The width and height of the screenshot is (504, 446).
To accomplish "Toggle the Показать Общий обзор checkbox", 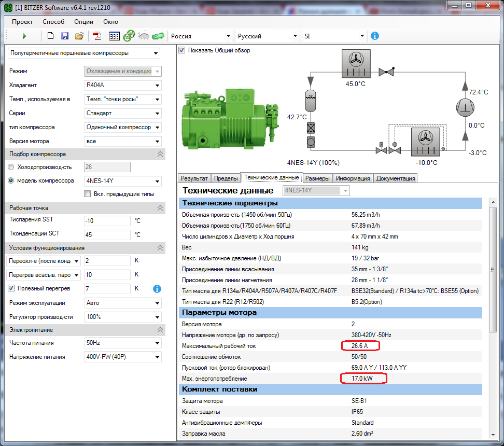I will click(182, 50).
